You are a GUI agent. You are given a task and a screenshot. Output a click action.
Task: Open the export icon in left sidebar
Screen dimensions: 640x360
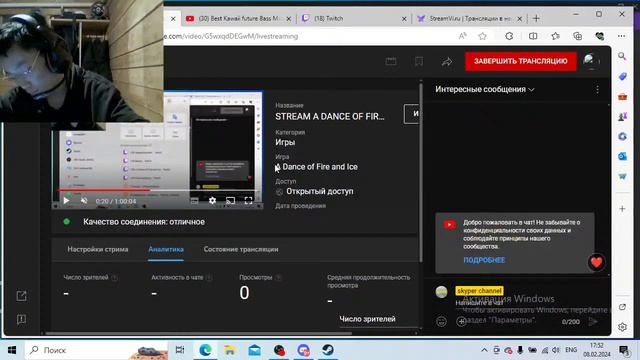pos(21,296)
